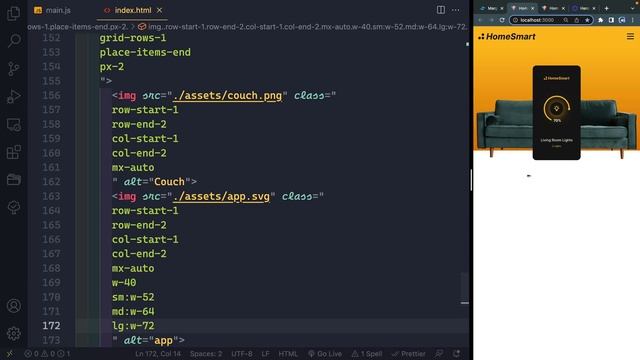Bookmark the page with the star icon
Image resolution: width=640 pixels, height=360 pixels.
[x=587, y=20]
